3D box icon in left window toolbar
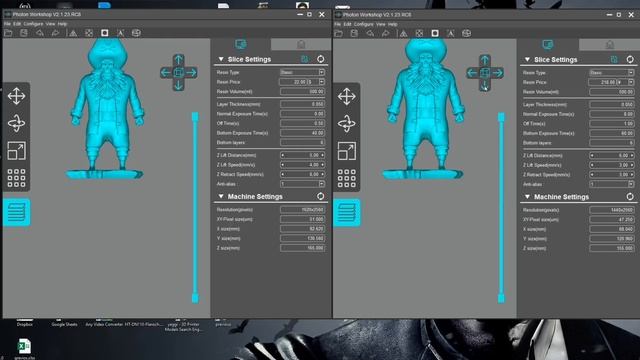 (x=136, y=33)
